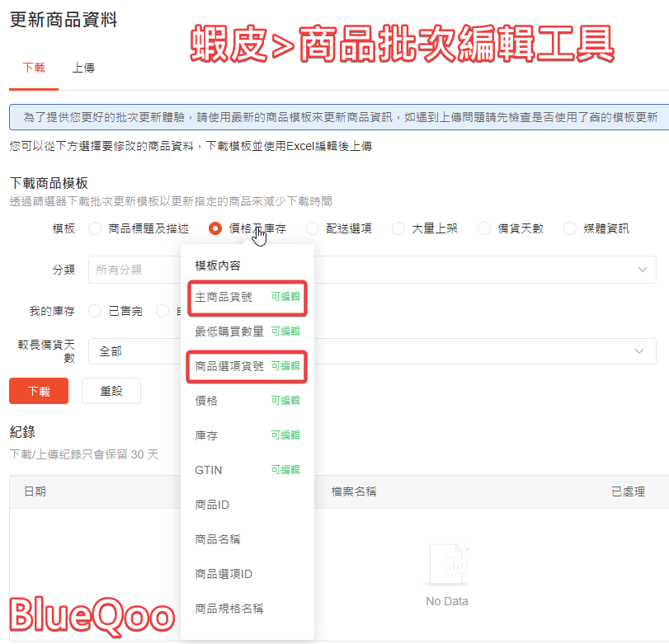Screen dimensions: 669x644
Task: Expand the 分類 category dropdown
Action: coord(642,270)
